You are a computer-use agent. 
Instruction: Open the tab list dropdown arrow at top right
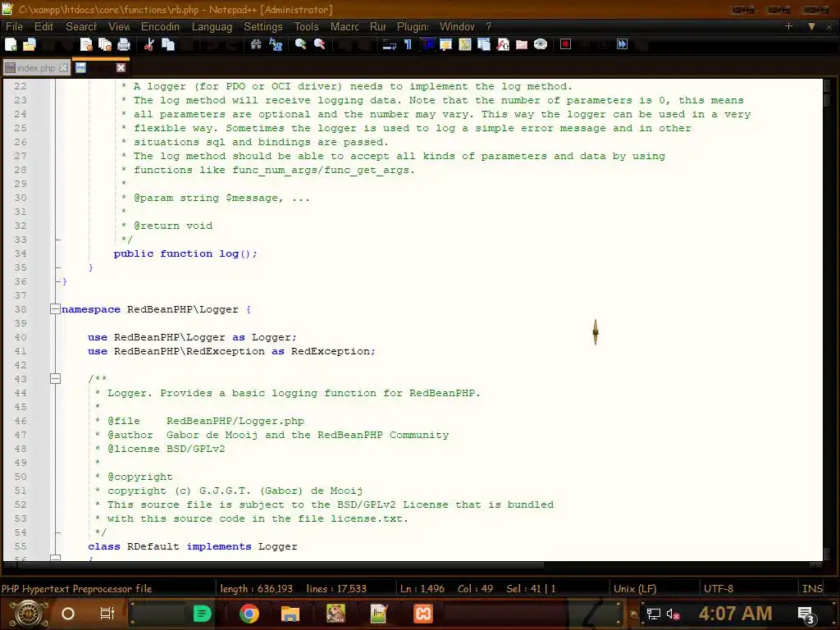(x=811, y=26)
